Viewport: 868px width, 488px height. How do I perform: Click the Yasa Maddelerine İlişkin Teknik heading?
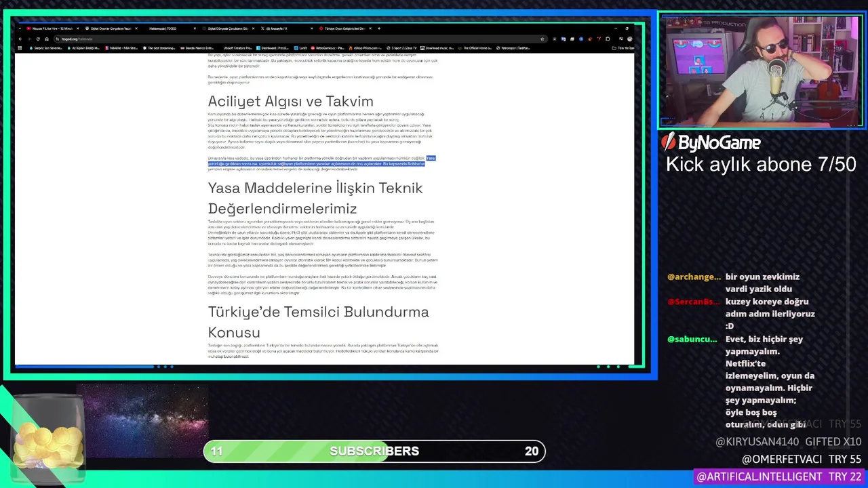(315, 198)
